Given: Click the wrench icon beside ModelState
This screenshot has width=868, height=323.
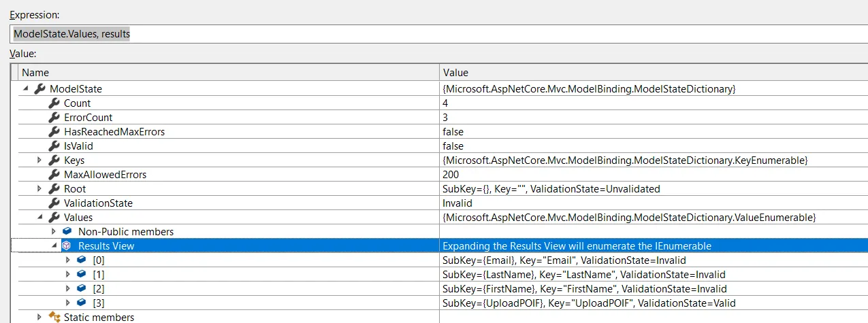Looking at the screenshot, I should point(39,89).
